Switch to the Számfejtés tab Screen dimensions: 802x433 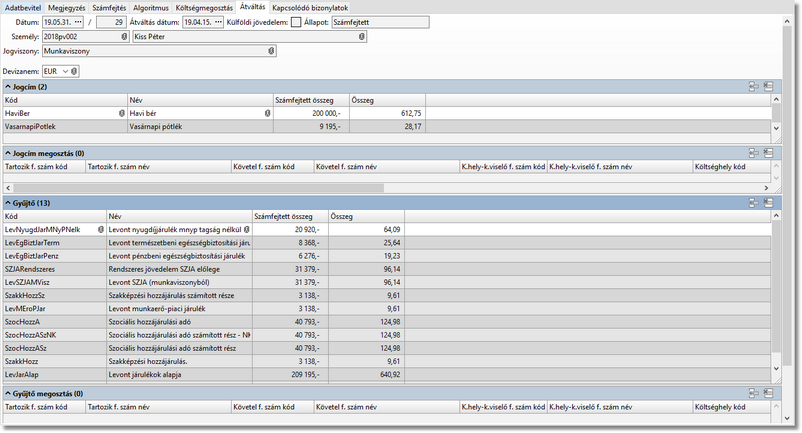[110, 7]
